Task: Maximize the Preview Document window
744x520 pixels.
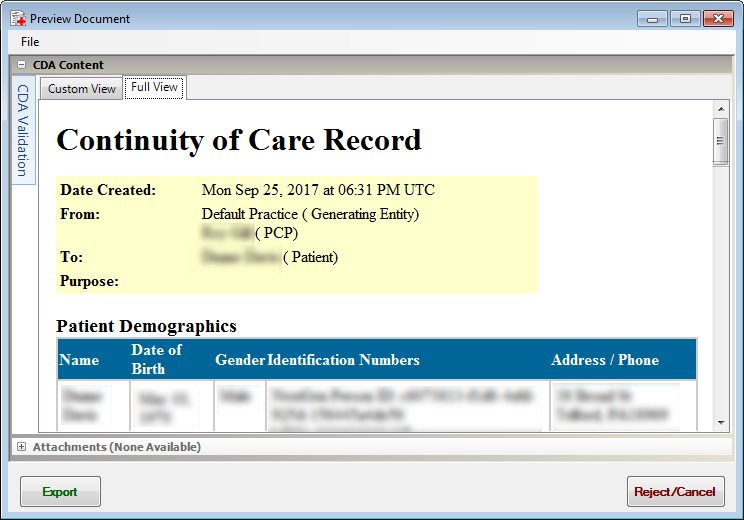Action: click(x=685, y=19)
